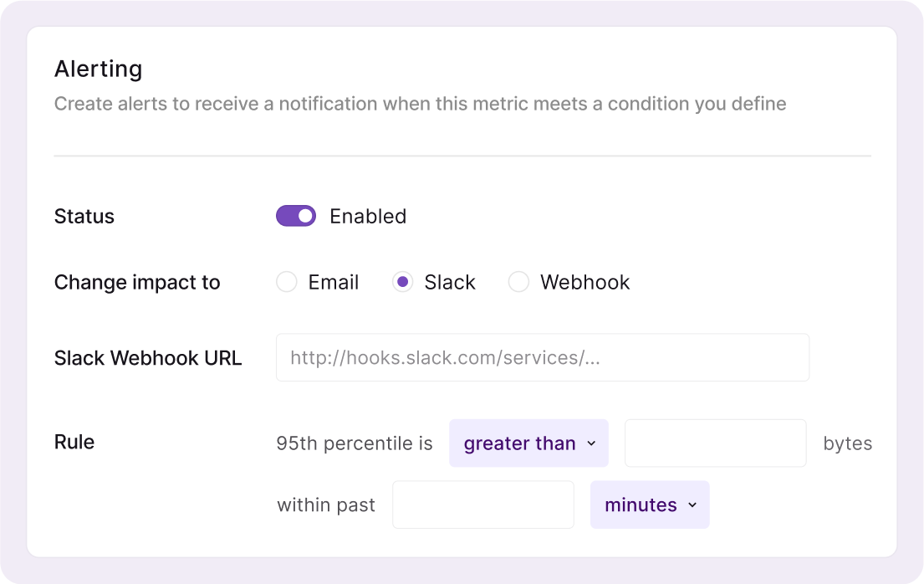Click the "Slack Webhook URL" field label
The height and width of the screenshot is (584, 924).
[148, 358]
